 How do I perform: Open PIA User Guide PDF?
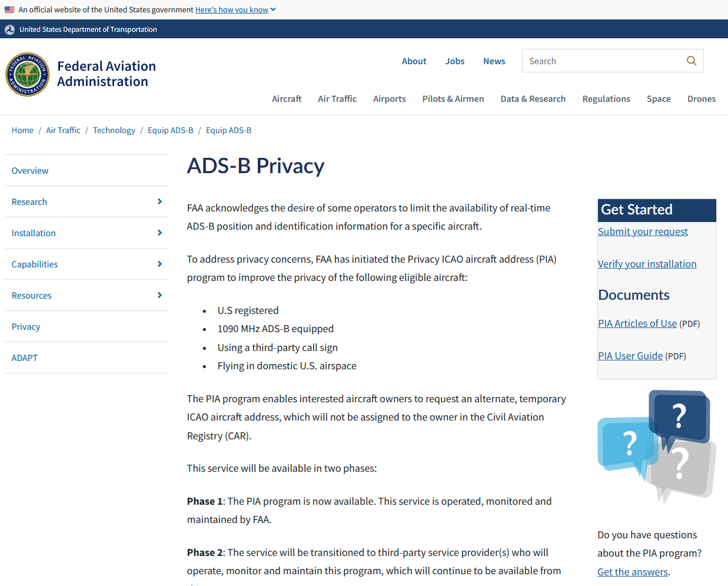tap(630, 356)
